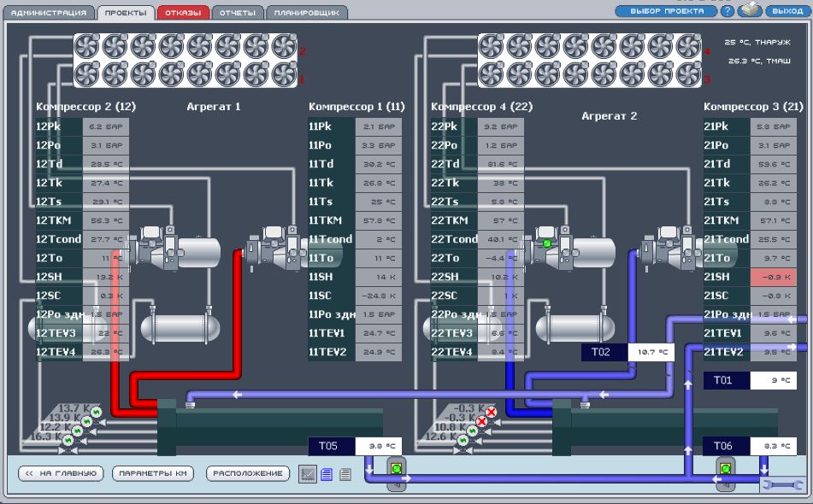Open the trend graph view icon
The width and height of the screenshot is (813, 504).
[308, 473]
